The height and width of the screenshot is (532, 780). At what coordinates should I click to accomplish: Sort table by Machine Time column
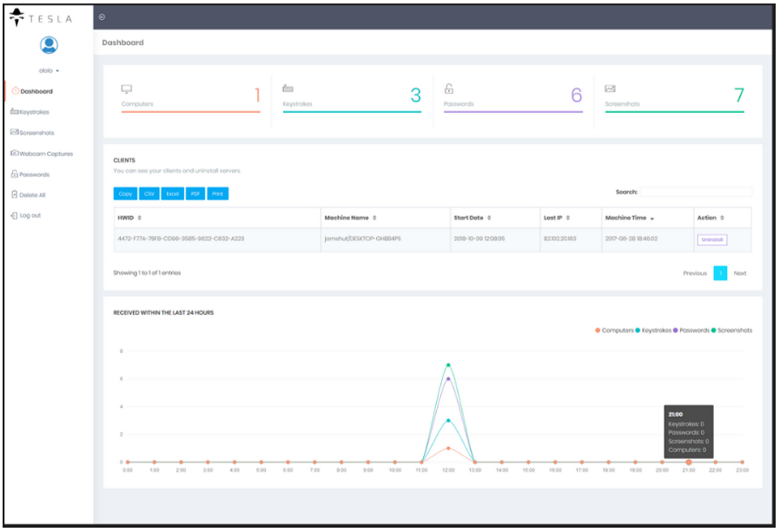630,218
